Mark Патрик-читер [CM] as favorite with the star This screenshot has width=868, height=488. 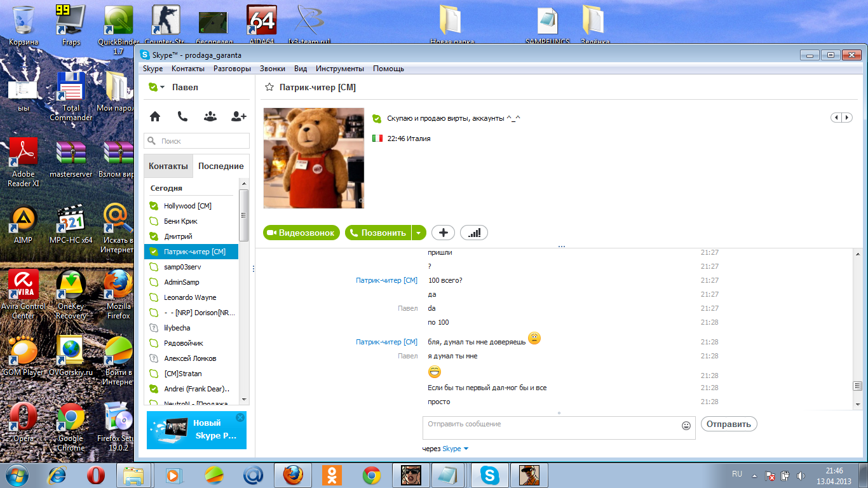coord(269,87)
